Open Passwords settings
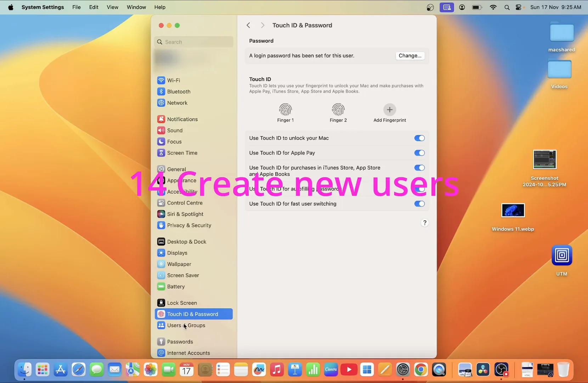The width and height of the screenshot is (588, 383). [193, 342]
